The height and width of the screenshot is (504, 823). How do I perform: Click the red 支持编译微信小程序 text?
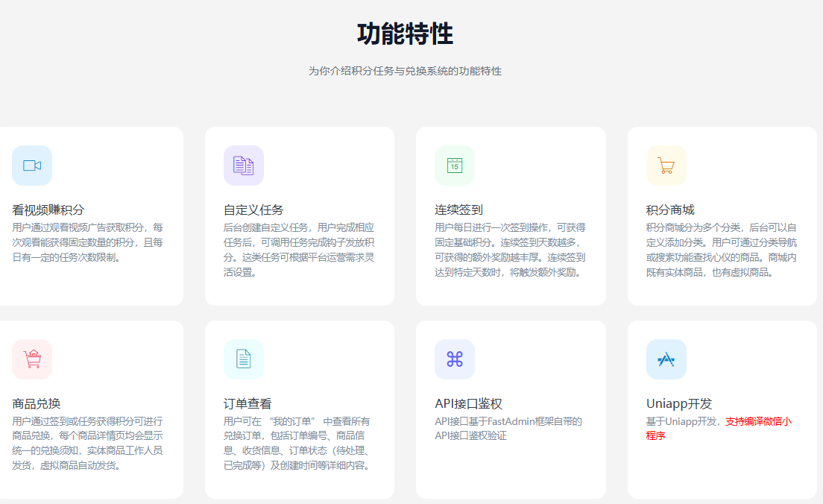tap(757, 421)
